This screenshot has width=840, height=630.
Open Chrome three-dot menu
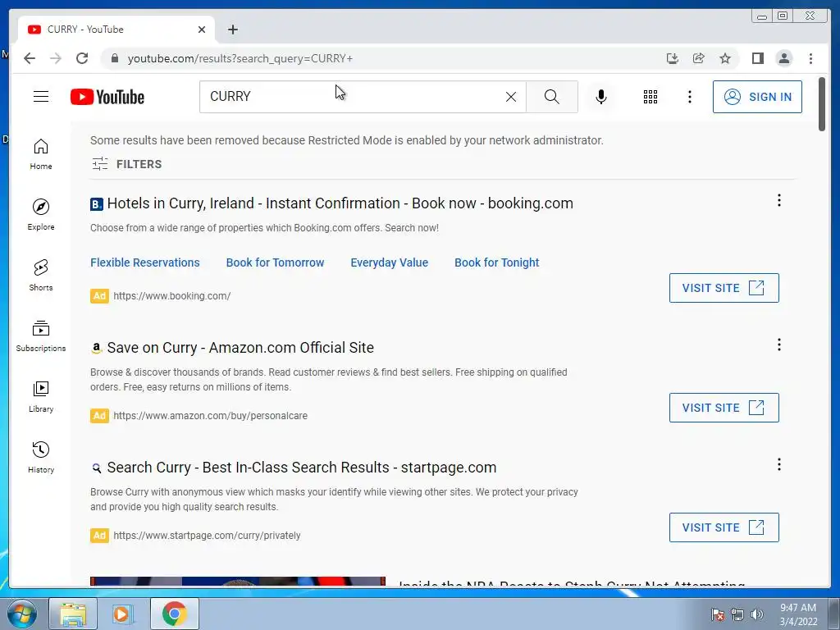point(810,58)
